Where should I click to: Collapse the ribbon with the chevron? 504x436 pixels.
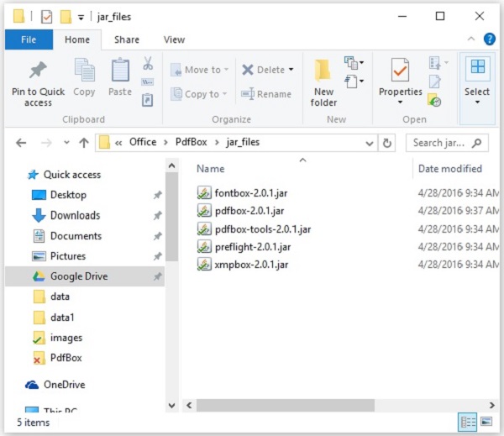(x=471, y=39)
